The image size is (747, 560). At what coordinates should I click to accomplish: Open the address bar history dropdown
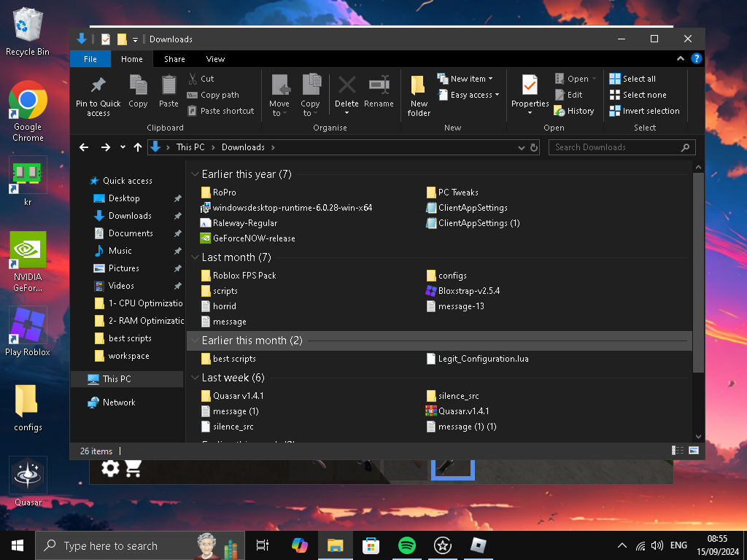521,147
